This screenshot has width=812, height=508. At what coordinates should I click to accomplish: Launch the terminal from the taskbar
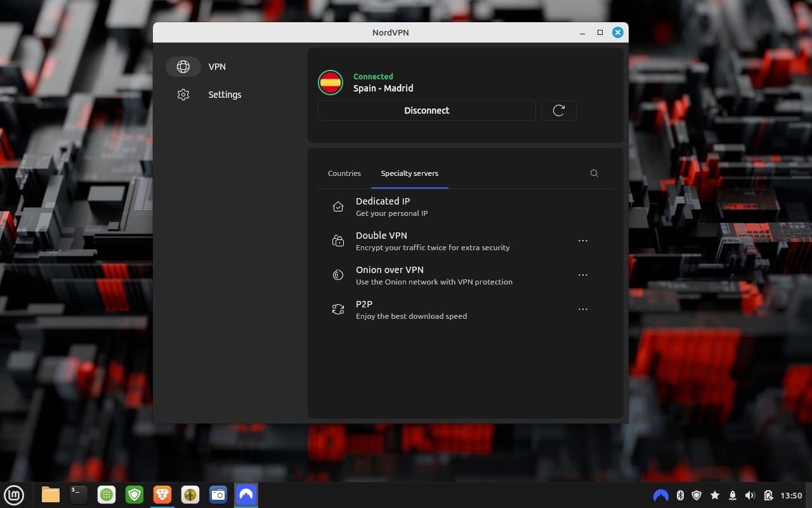[x=79, y=495]
